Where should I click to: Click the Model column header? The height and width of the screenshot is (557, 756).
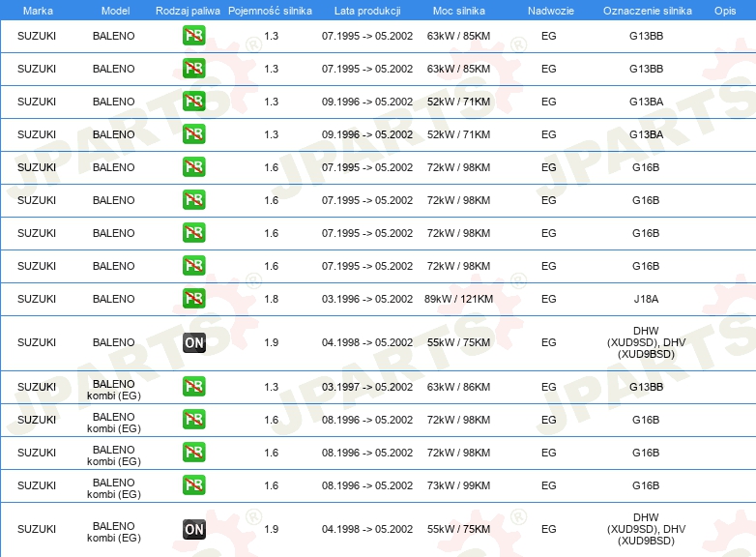coord(115,11)
